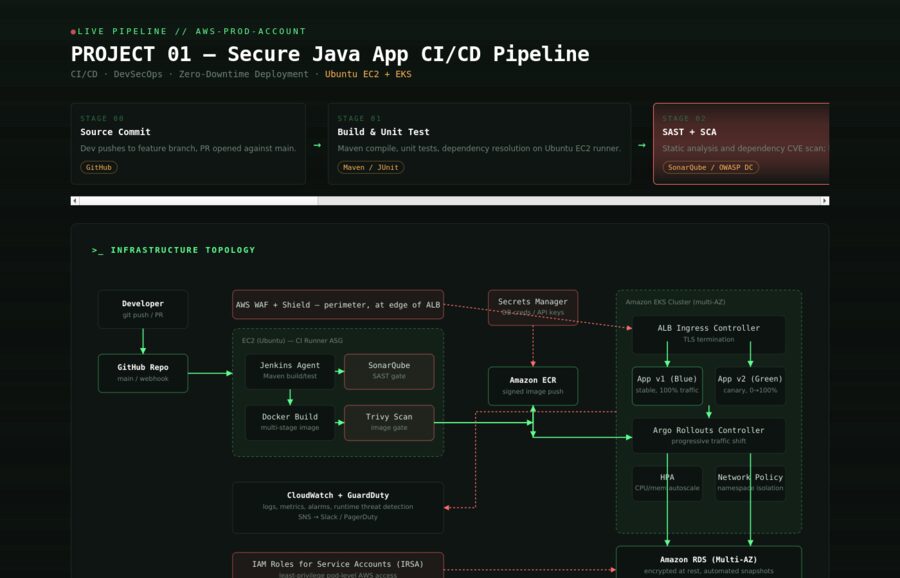Image resolution: width=900 pixels, height=578 pixels.
Task: Click the ALB Ingress Controller node
Action: 709,334
